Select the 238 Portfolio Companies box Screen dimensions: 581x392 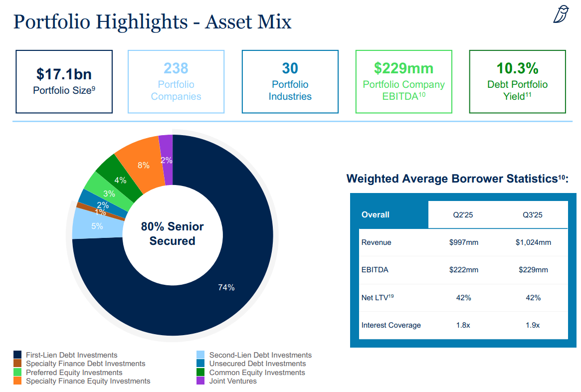pyautogui.click(x=176, y=81)
